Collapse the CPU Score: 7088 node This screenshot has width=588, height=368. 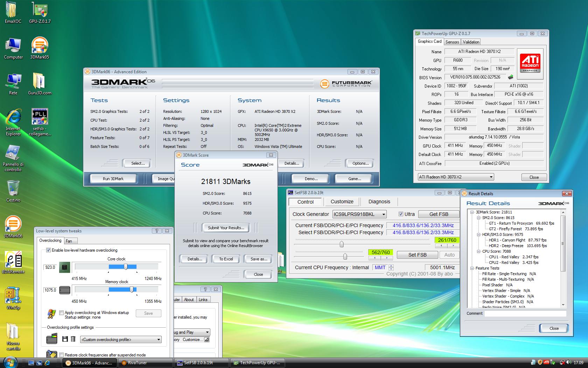[478, 251]
